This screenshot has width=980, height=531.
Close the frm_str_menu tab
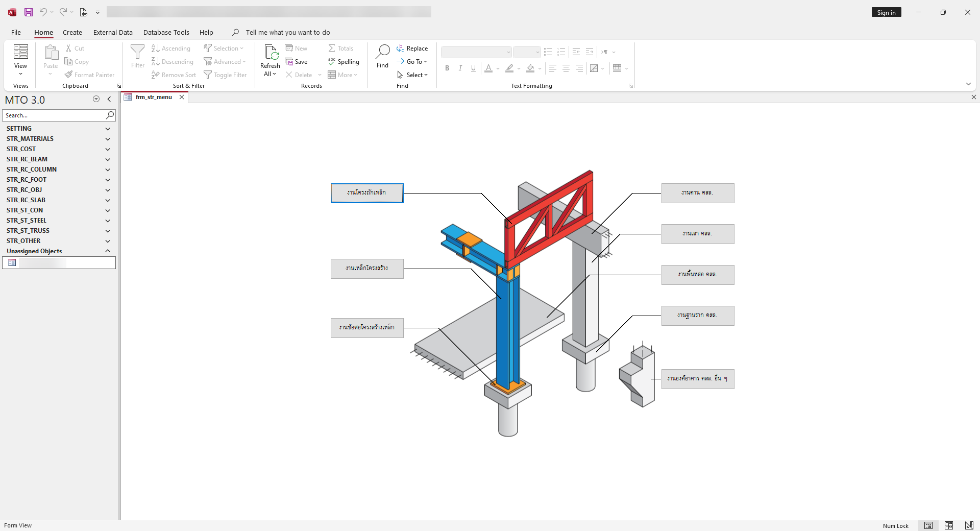pos(181,97)
